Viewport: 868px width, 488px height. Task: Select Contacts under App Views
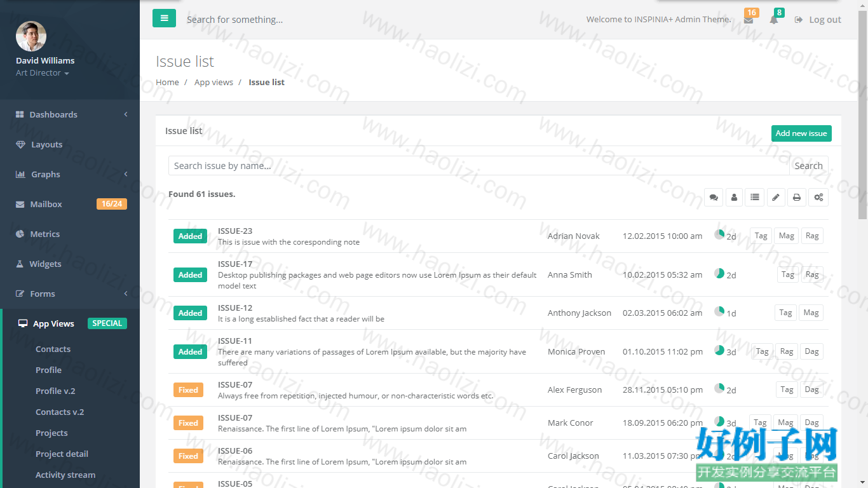point(53,349)
